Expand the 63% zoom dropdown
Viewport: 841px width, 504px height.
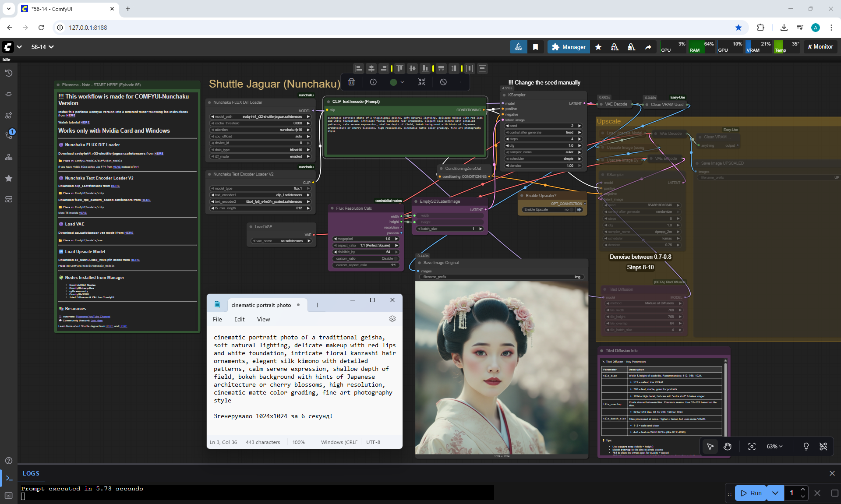[774, 446]
